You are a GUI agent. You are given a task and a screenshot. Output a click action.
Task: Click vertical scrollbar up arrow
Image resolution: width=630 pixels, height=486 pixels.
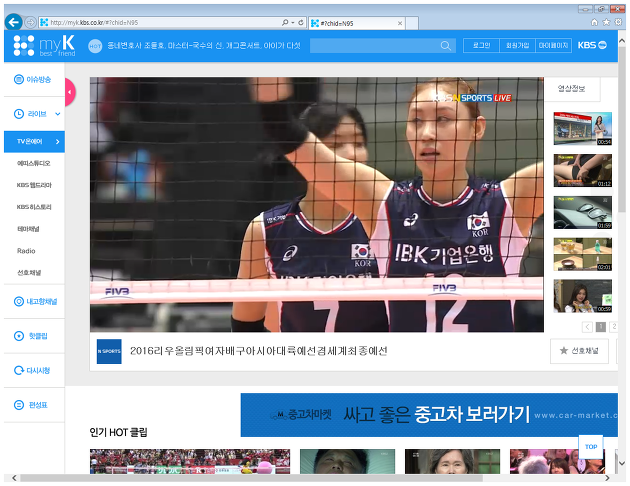[622, 41]
